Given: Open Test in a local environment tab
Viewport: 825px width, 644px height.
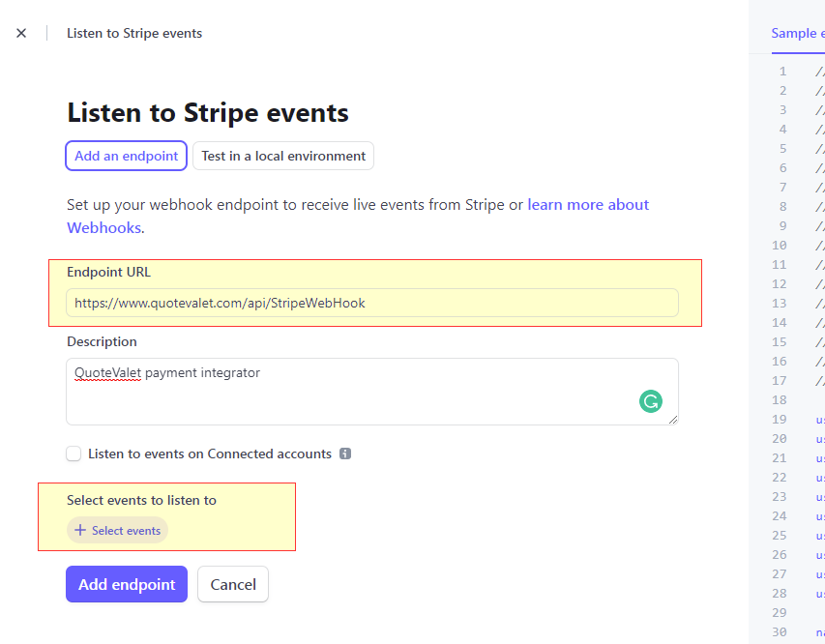Looking at the screenshot, I should (x=283, y=156).
